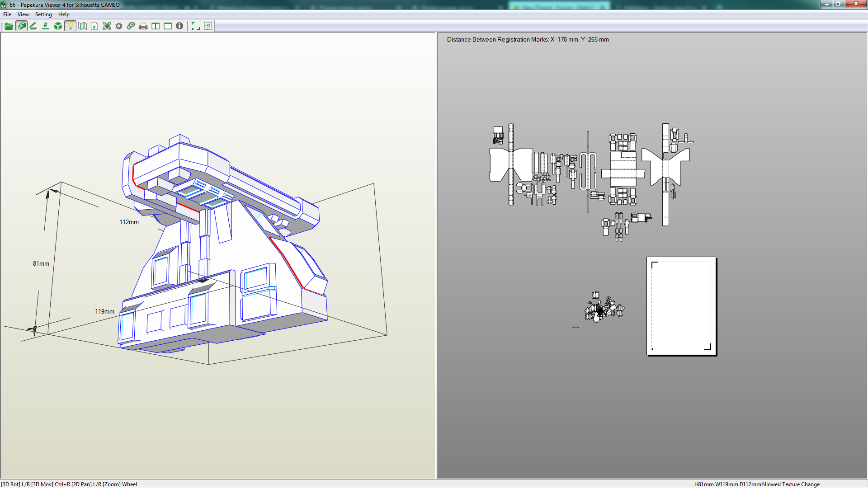The height and width of the screenshot is (488, 868).
Task: Open settings with the gear icon
Action: pos(119,26)
